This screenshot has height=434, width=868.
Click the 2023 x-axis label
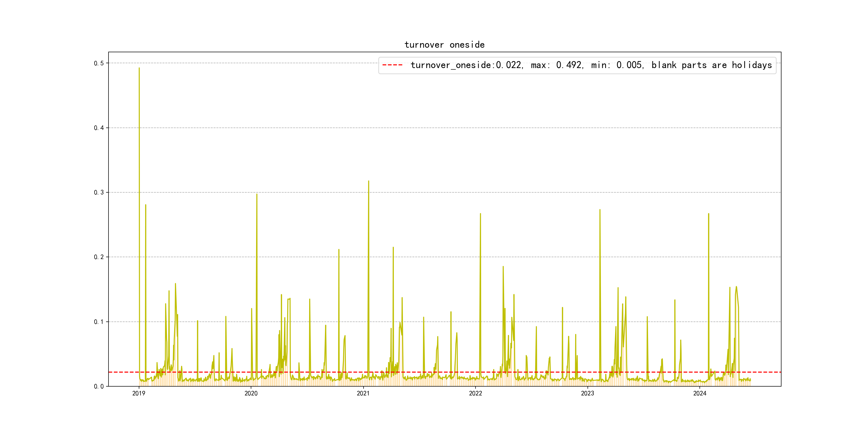point(587,393)
